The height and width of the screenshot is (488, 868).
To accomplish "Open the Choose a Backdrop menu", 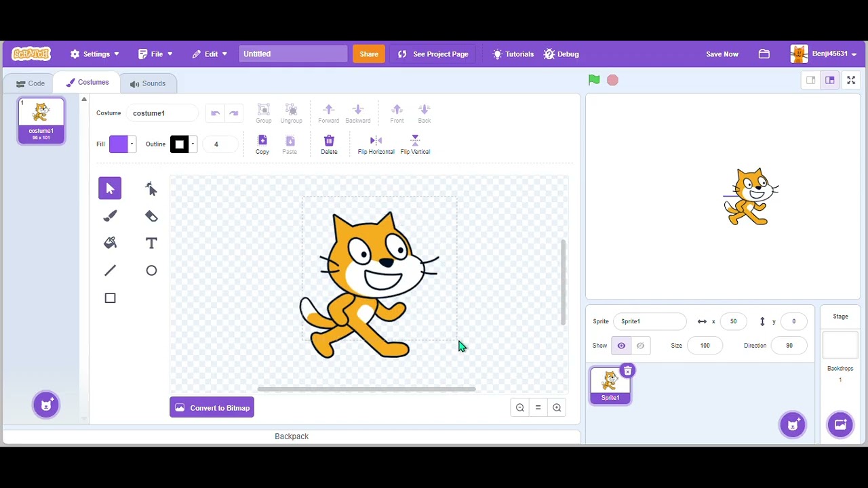I will point(840,425).
